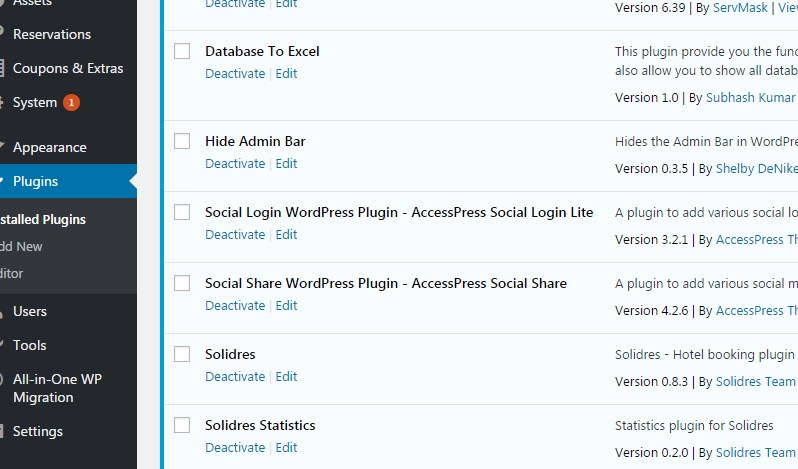Click Edit under Solidres Statistics
Viewport: 798px width, 469px height.
coord(286,448)
